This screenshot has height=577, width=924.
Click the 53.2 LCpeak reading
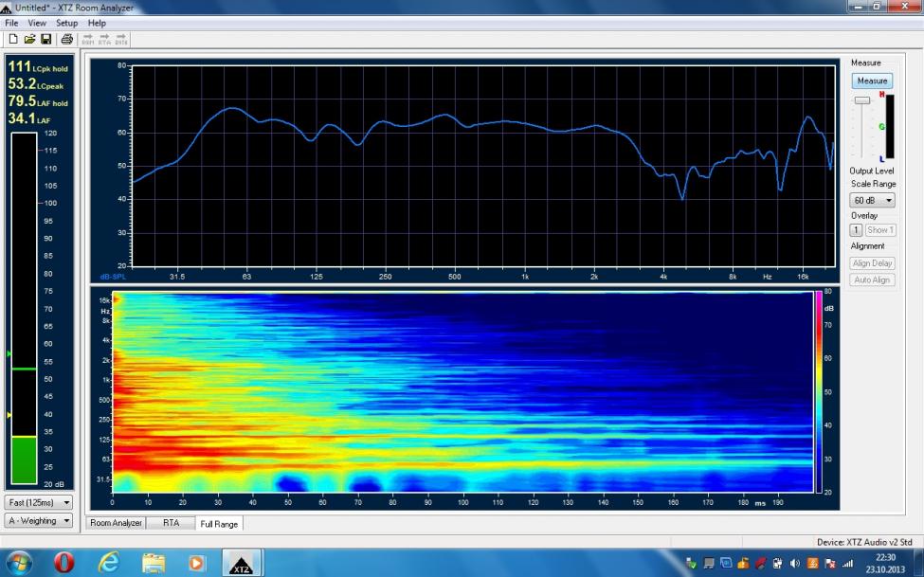pyautogui.click(x=35, y=84)
